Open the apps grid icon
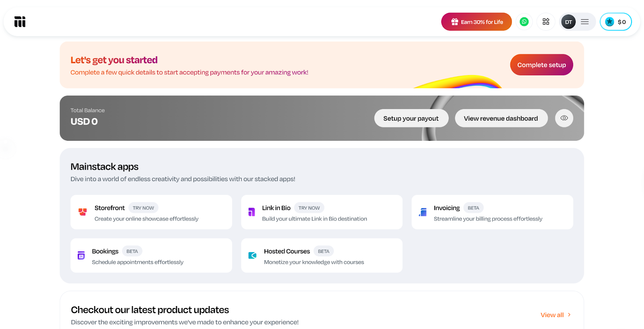 click(546, 21)
